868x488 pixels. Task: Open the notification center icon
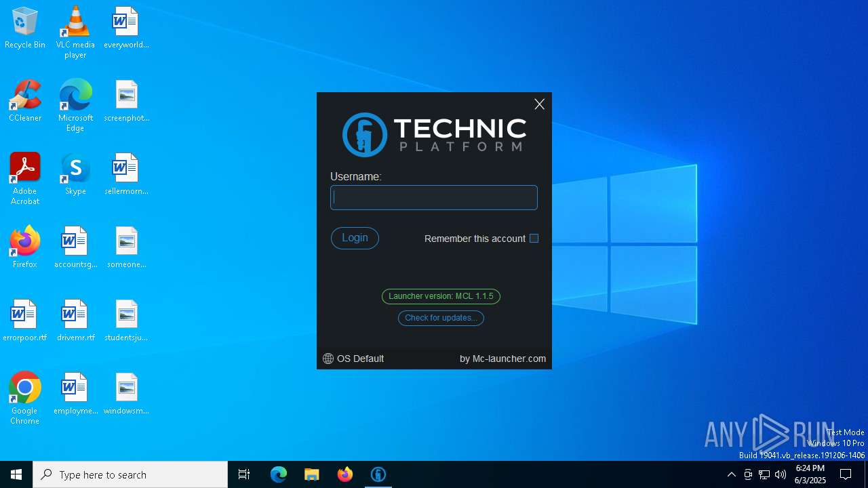click(846, 474)
